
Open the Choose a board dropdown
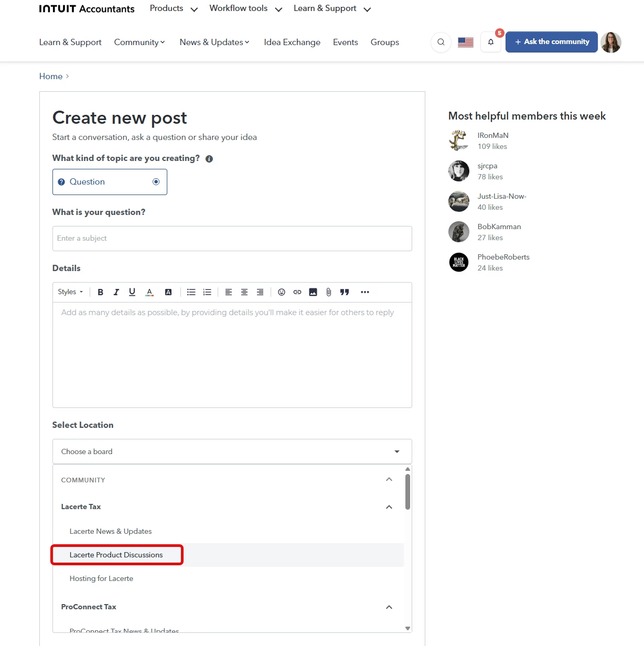[232, 451]
